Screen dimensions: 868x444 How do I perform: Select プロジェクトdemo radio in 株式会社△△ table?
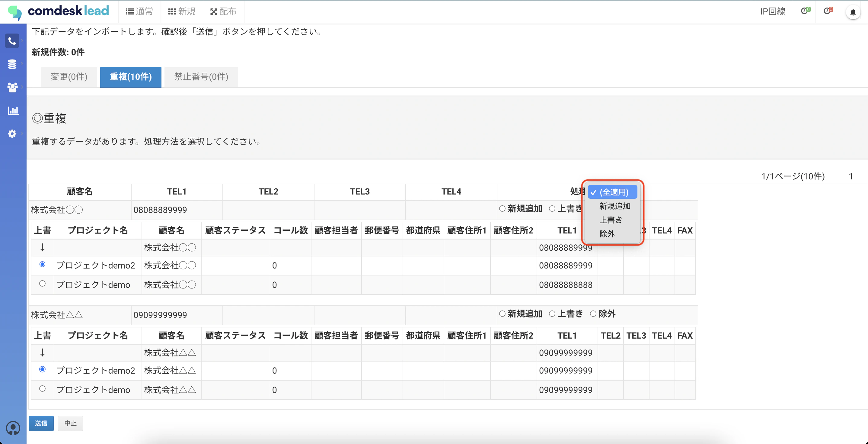tap(43, 389)
